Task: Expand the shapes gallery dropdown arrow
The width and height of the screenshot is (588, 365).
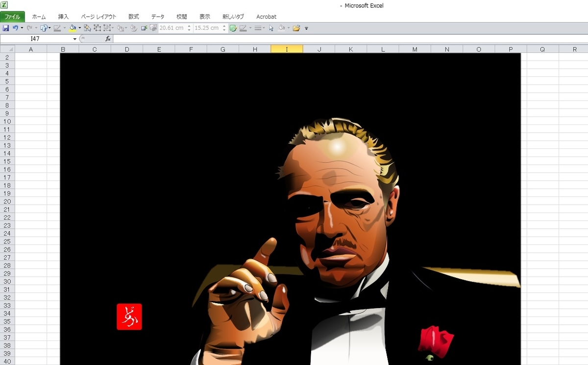Action: tap(49, 28)
